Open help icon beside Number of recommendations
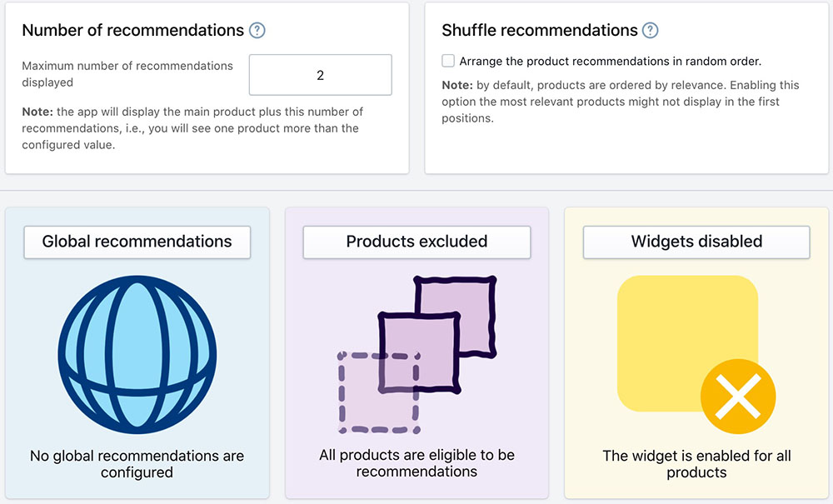Viewport: 833px width, 504px height. pyautogui.click(x=257, y=30)
